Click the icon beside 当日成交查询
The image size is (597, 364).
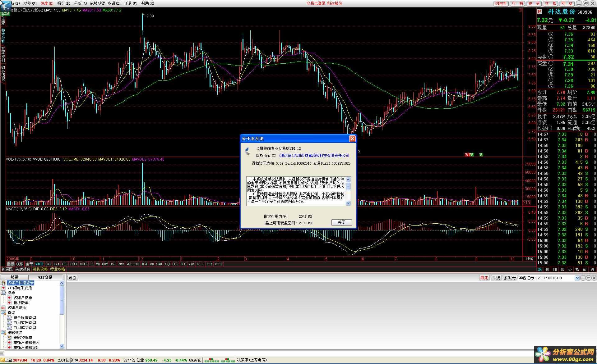(x=9, y=328)
